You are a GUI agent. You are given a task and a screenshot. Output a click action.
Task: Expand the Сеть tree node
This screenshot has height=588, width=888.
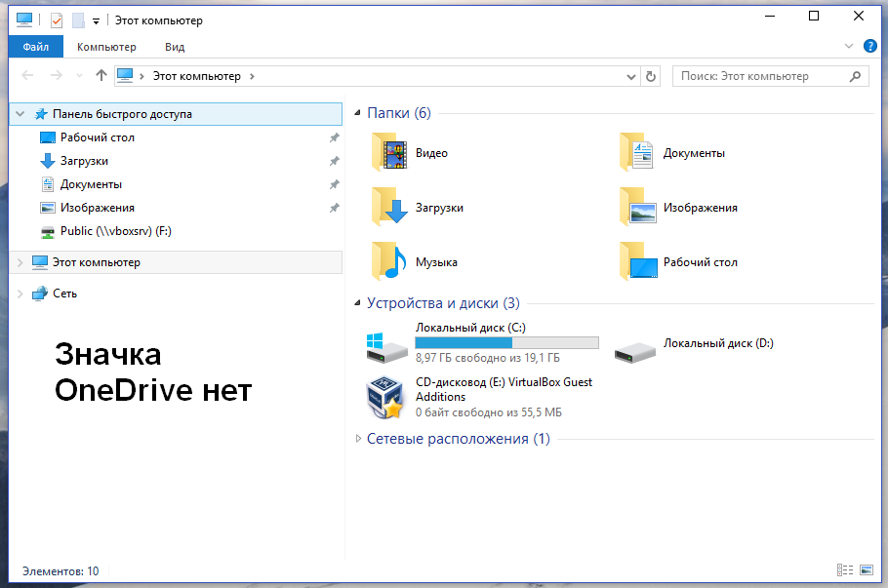20,294
